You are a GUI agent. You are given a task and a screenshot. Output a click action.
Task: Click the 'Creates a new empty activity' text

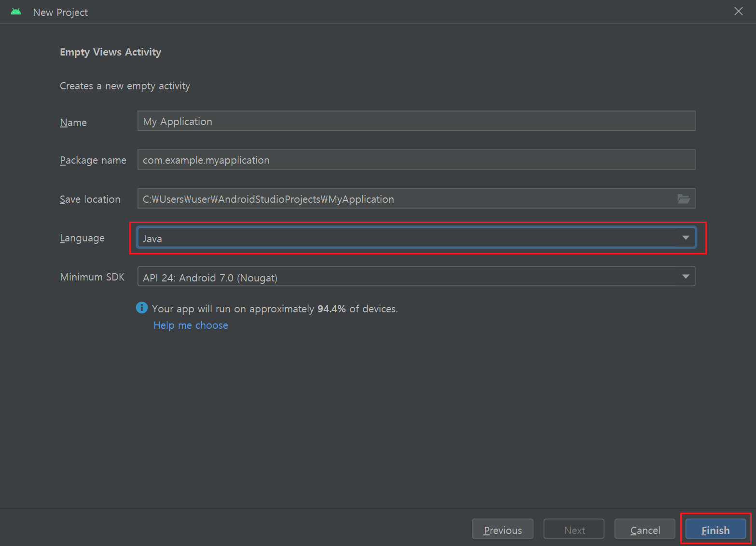(x=125, y=86)
